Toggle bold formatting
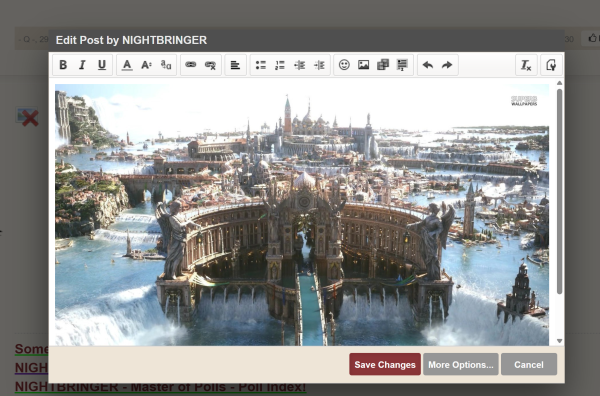Viewport: 600px width, 396px height. [63, 65]
